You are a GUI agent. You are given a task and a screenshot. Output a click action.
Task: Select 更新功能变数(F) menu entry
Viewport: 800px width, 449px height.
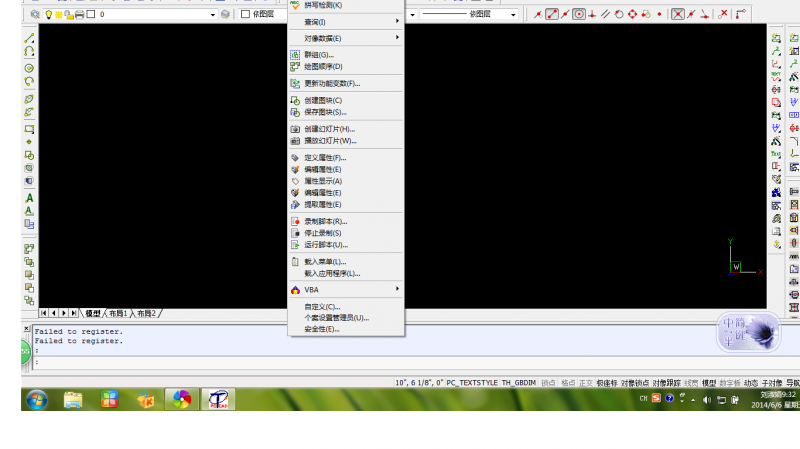click(x=346, y=83)
